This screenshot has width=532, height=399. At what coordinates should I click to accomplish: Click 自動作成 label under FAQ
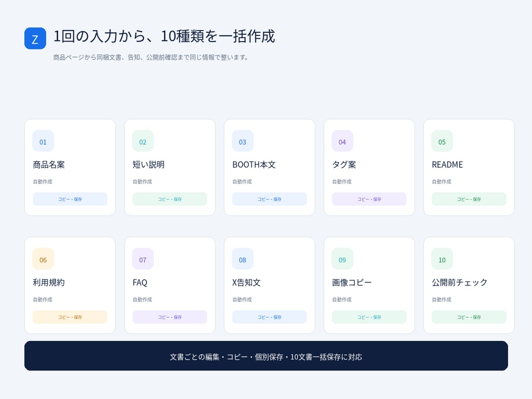pyautogui.click(x=142, y=300)
